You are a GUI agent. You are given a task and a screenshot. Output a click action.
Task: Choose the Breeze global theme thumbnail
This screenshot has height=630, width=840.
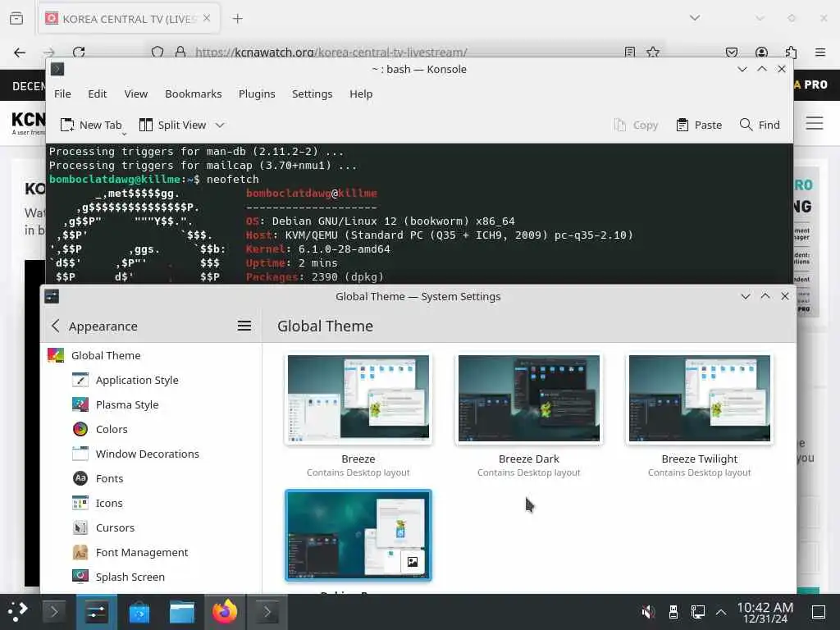pyautogui.click(x=358, y=398)
